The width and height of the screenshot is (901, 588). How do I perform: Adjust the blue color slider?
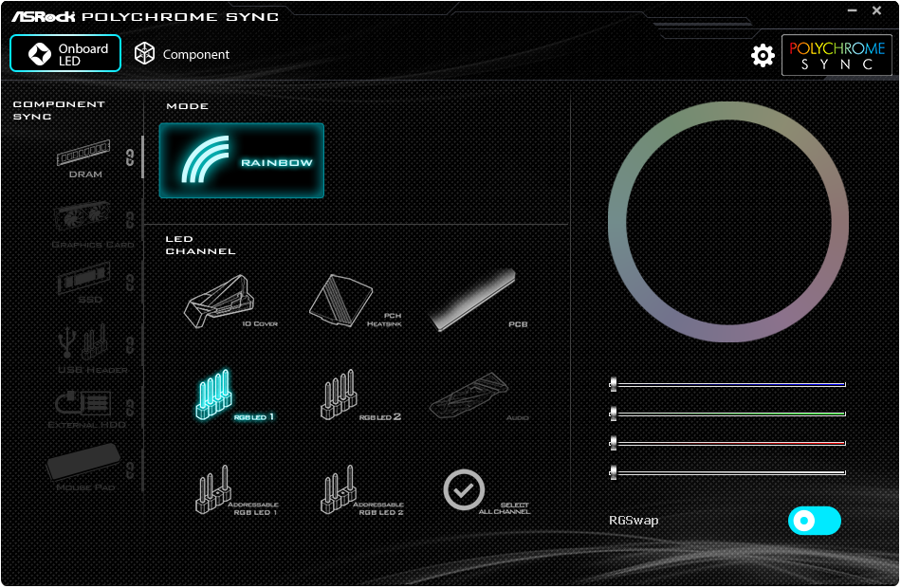727,384
